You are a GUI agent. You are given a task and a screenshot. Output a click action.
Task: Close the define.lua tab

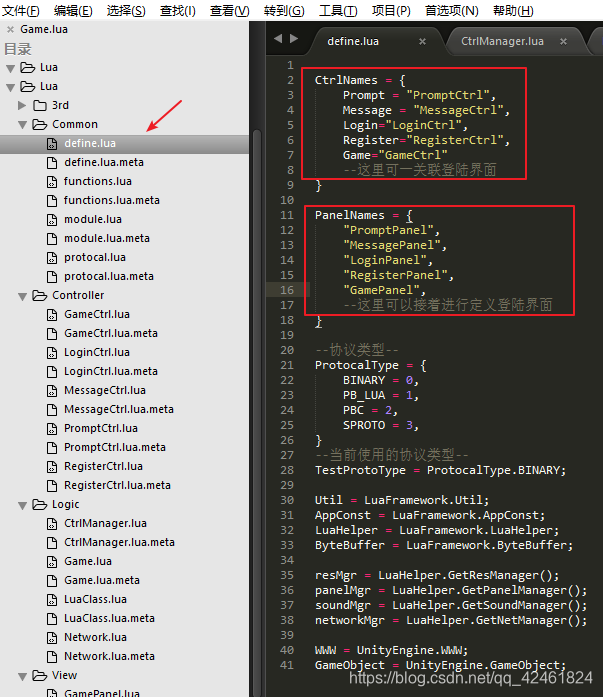point(422,41)
